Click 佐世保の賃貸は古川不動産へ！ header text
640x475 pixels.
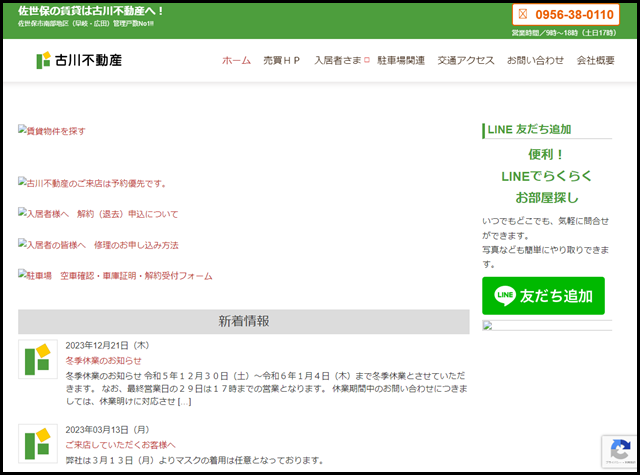91,11
